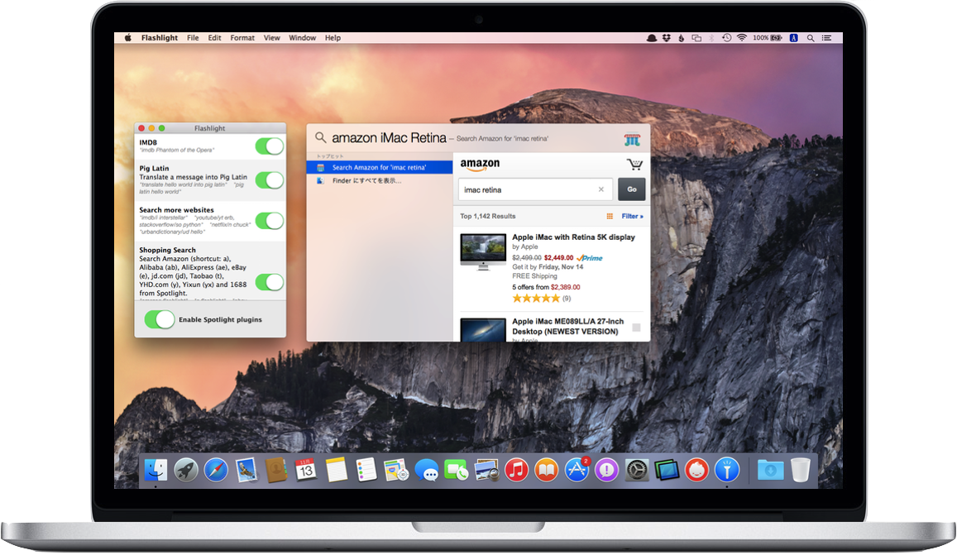Turn off the Shopping Search plugin
The width and height of the screenshot is (957, 560).
pyautogui.click(x=269, y=282)
